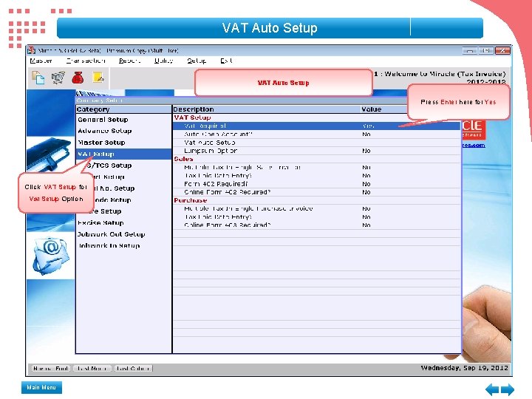Click No value of Online Form 403 Required
532x399 pixels.
(x=366, y=225)
